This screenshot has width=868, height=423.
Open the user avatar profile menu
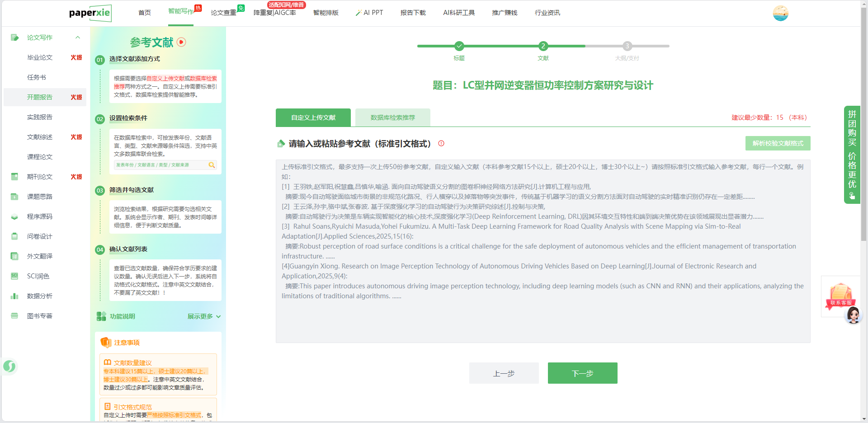[780, 13]
